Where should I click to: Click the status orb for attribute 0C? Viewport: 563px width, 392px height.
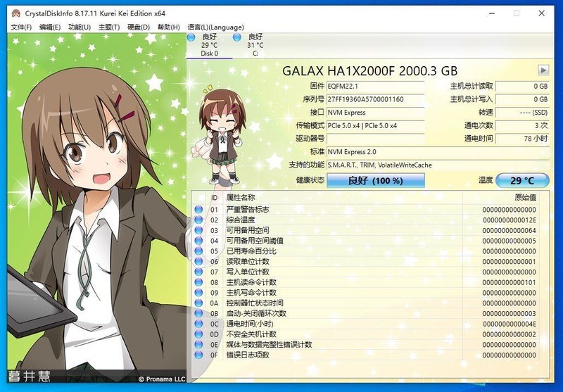click(x=199, y=324)
